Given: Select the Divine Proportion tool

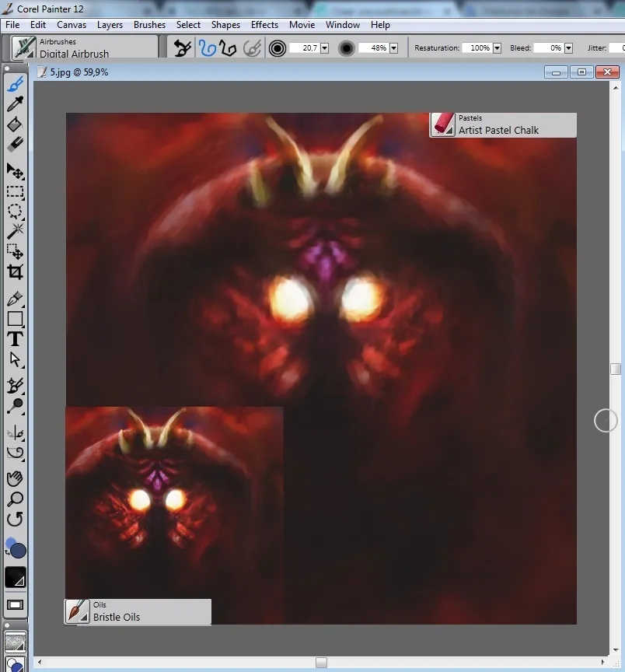Looking at the screenshot, I should [x=16, y=453].
